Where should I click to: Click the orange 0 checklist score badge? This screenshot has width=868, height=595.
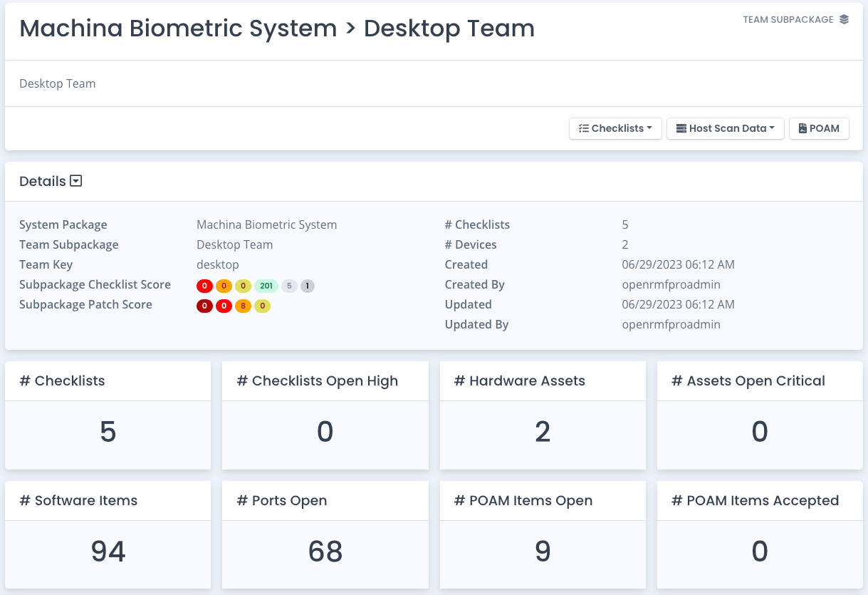[x=224, y=286]
